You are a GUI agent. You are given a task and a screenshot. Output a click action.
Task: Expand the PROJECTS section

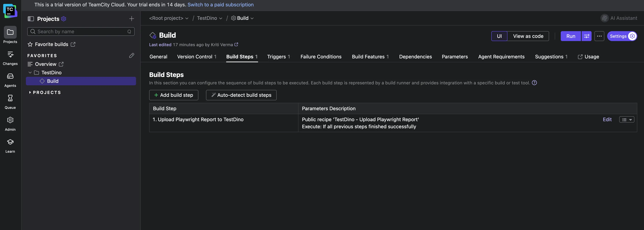pyautogui.click(x=30, y=92)
